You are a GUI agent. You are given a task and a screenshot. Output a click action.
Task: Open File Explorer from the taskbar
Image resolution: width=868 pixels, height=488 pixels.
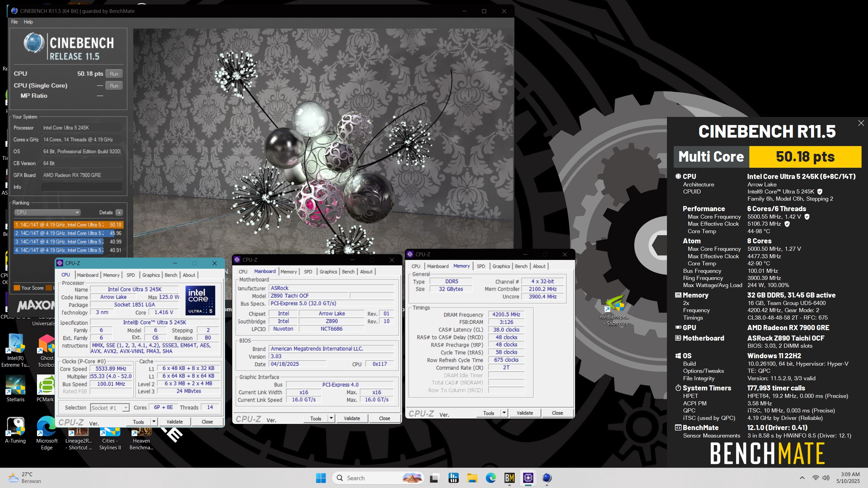tap(472, 478)
